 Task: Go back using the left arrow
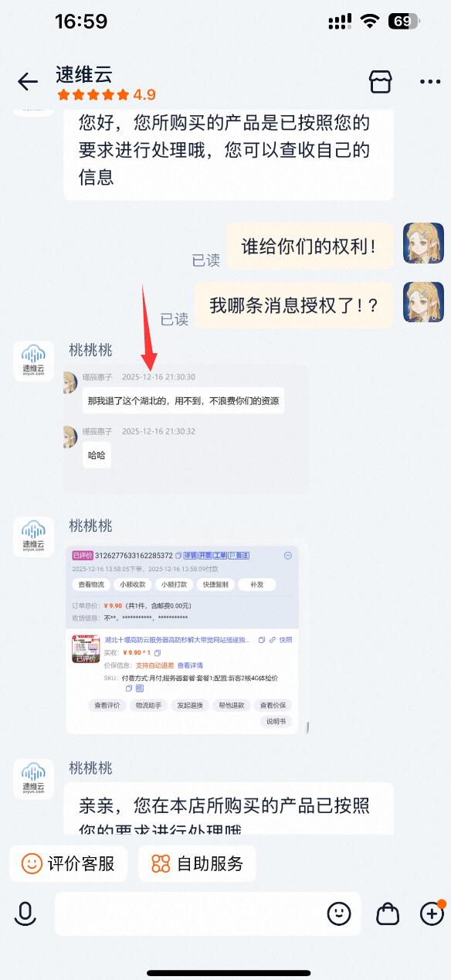28,82
